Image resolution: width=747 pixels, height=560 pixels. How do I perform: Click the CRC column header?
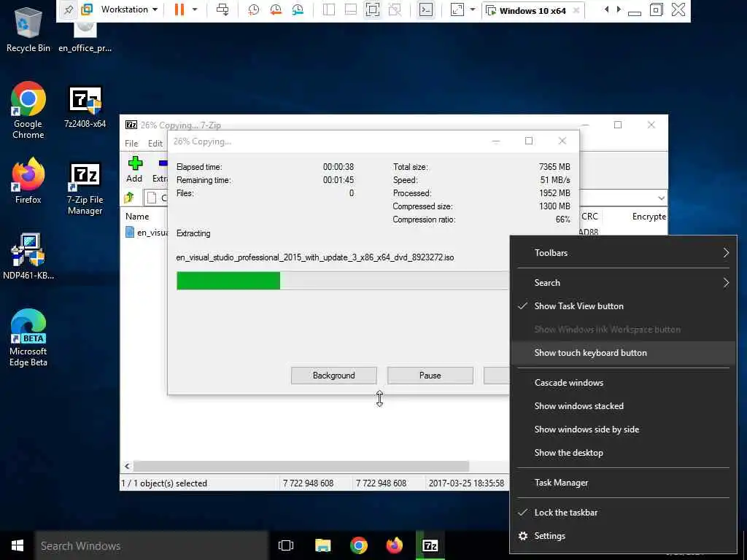589,216
